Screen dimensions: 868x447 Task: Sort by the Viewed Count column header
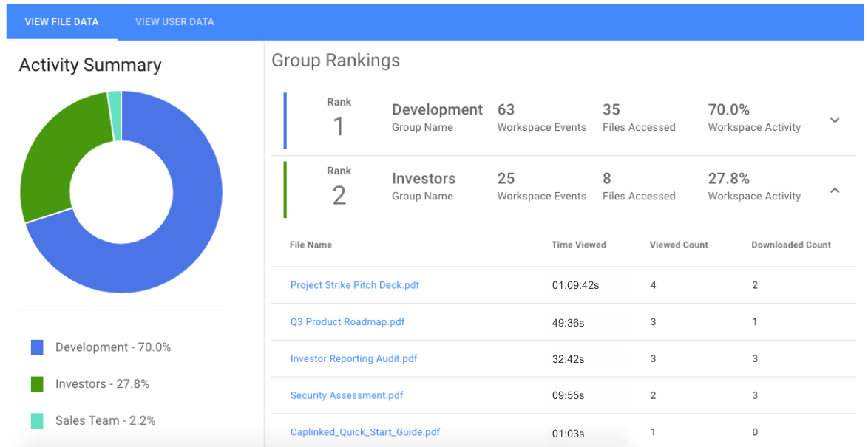pos(679,245)
